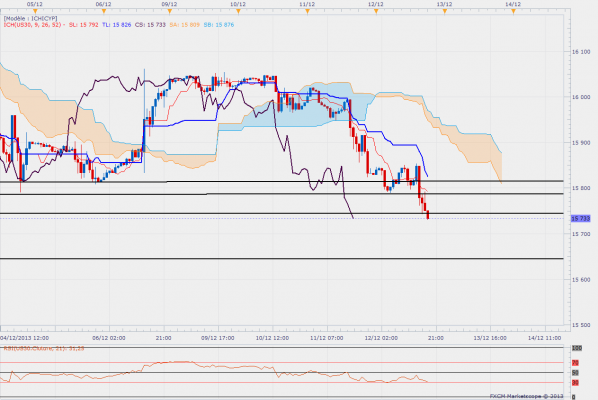Click the 12/12 orange date marker
598x400 pixels.
(x=376, y=11)
